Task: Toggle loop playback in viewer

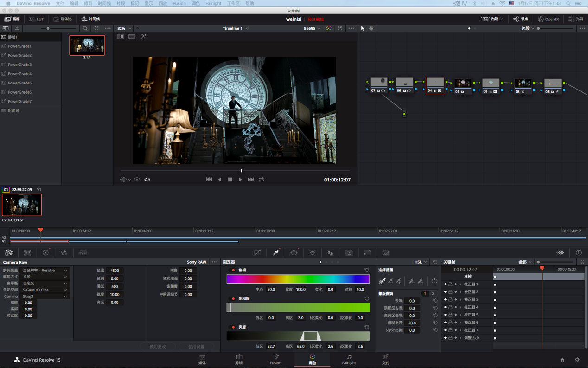Action: (x=262, y=180)
